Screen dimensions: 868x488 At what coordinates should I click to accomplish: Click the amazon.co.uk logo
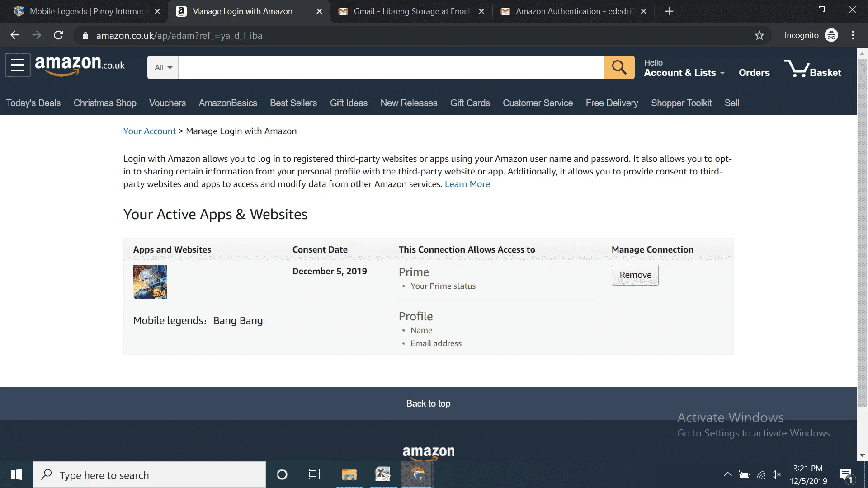click(80, 65)
